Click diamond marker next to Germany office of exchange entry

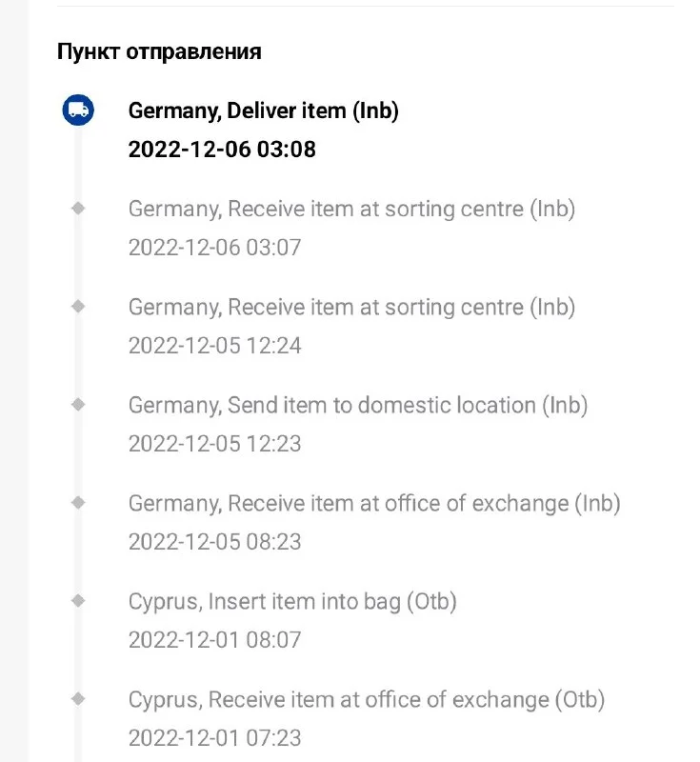(x=78, y=502)
